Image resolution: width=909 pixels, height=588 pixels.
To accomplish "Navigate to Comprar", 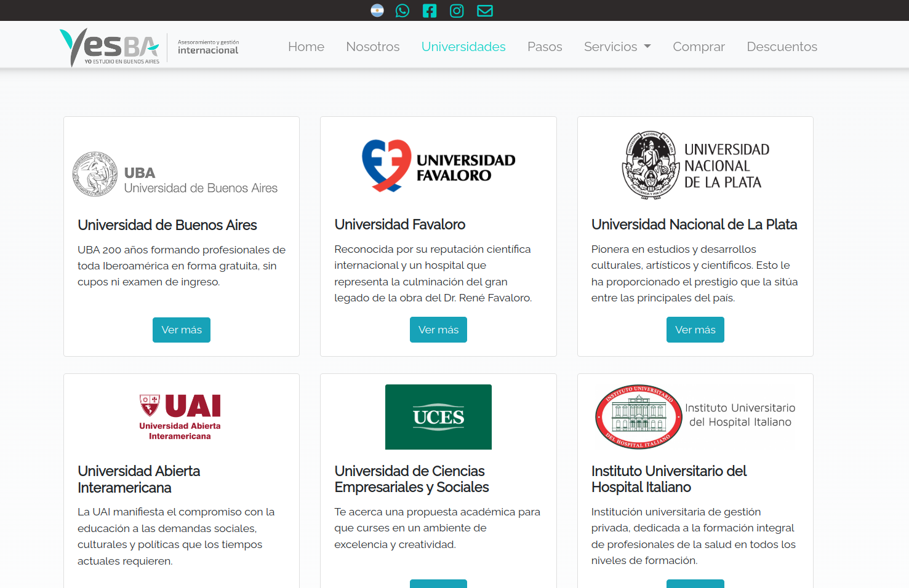I will click(x=699, y=47).
